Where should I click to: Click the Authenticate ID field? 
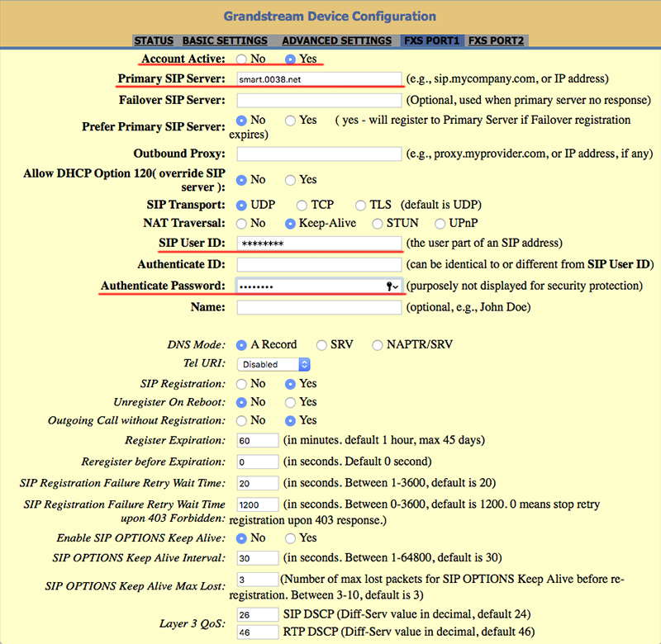click(319, 264)
